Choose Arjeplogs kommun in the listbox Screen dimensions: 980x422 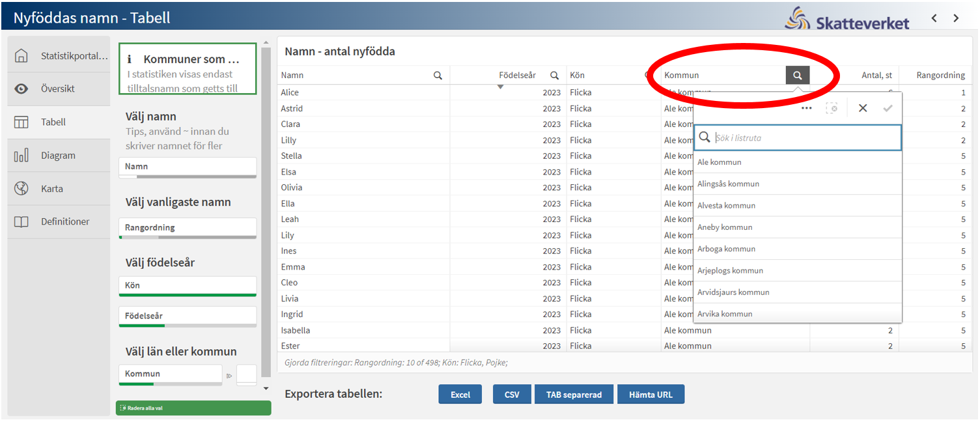click(730, 270)
